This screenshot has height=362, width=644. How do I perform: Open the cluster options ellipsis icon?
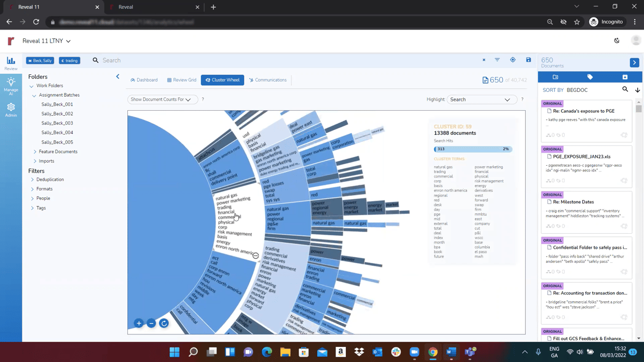[256, 256]
